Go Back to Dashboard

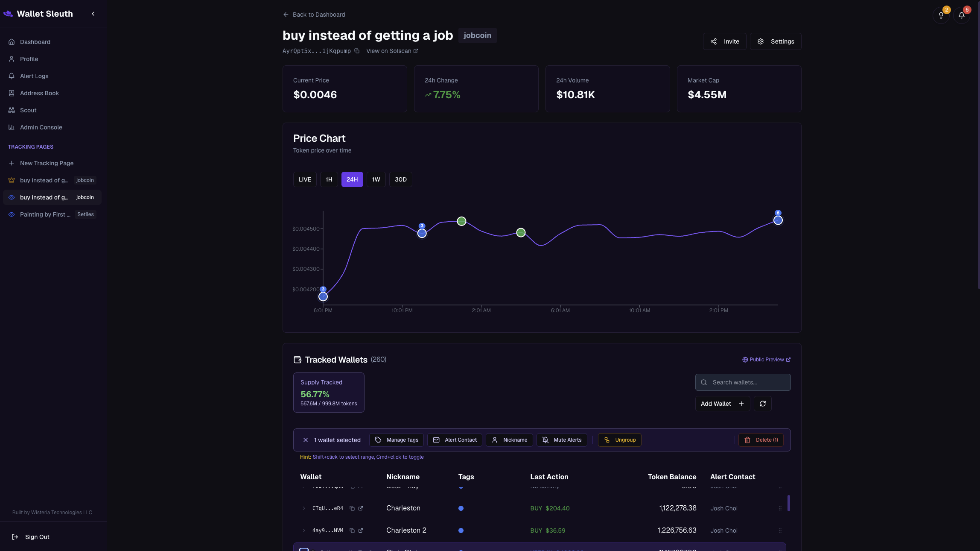314,15
